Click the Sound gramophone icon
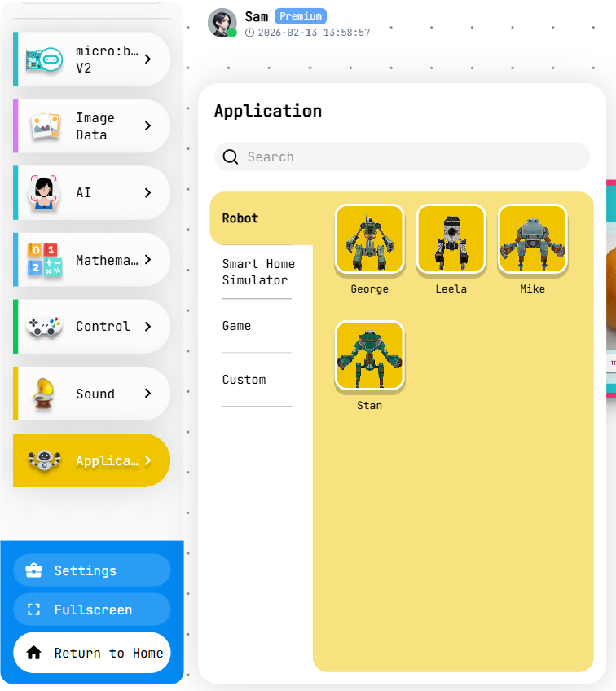Screen dimensions: 616x691 pos(45,394)
